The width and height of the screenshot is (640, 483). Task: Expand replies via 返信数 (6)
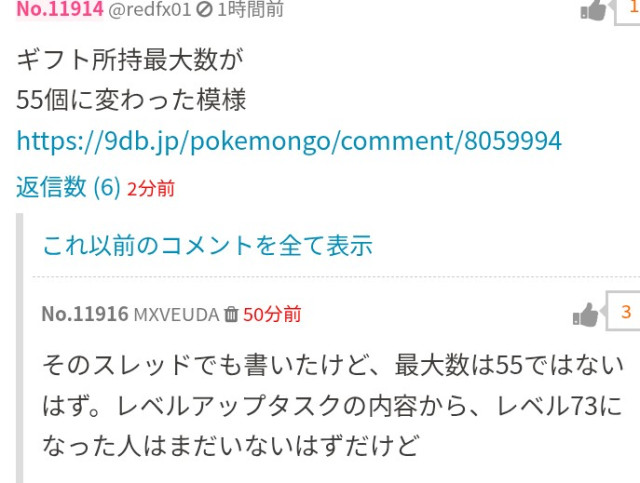point(68,187)
